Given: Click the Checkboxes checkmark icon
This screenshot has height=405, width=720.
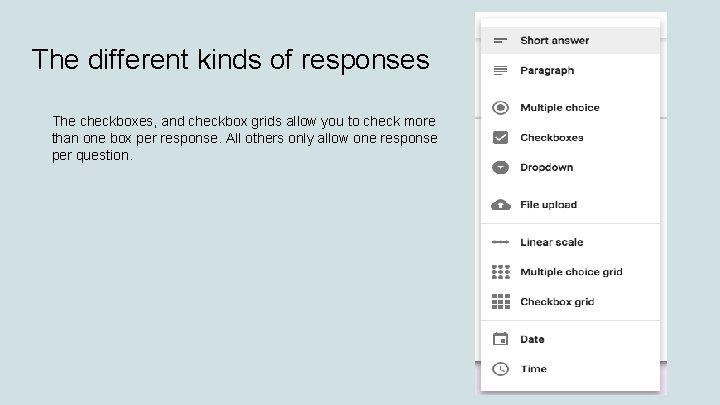Looking at the screenshot, I should 500,138.
